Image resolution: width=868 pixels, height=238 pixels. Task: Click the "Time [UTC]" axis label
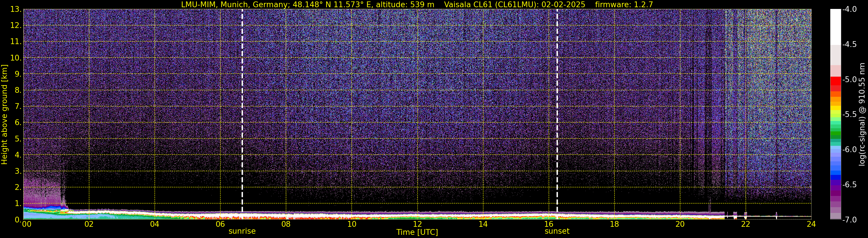pos(417,232)
